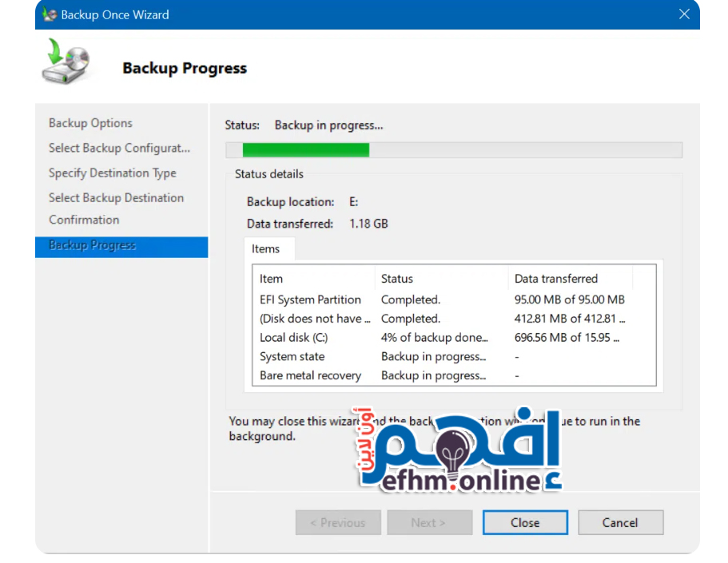The height and width of the screenshot is (563, 728).
Task: Select the Items tab
Action: [x=266, y=249]
